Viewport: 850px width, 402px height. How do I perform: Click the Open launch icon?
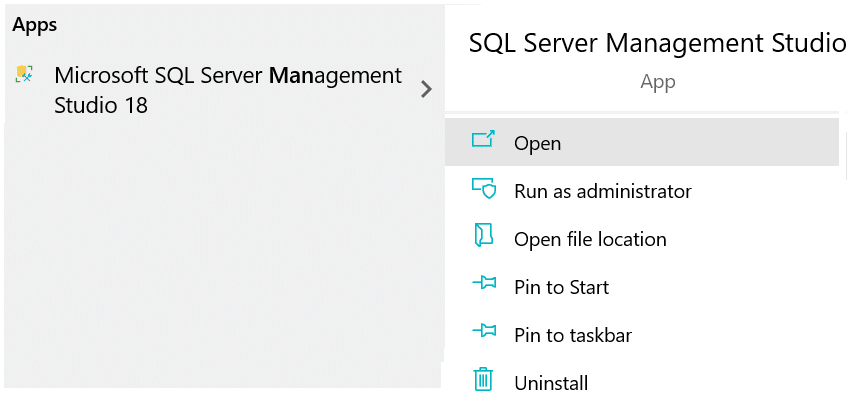tap(482, 139)
